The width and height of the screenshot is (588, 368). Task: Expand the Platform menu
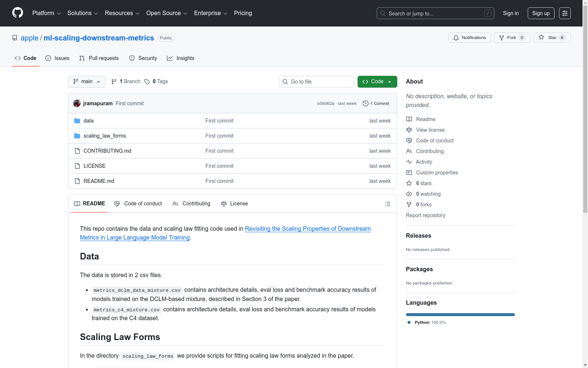click(x=46, y=13)
